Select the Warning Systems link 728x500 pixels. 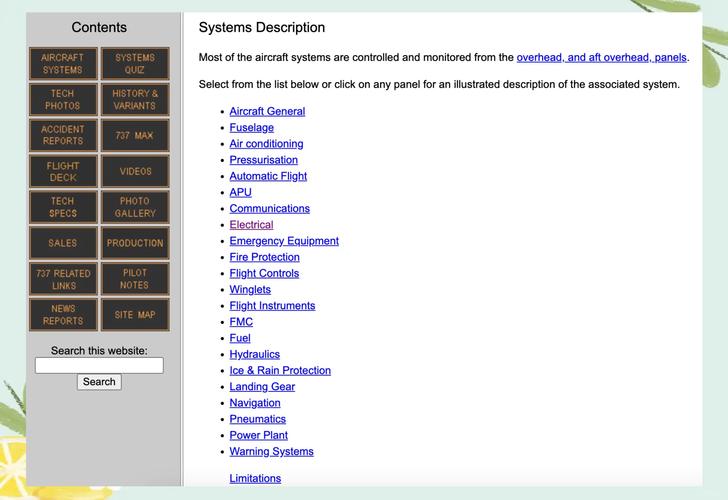[x=271, y=452]
